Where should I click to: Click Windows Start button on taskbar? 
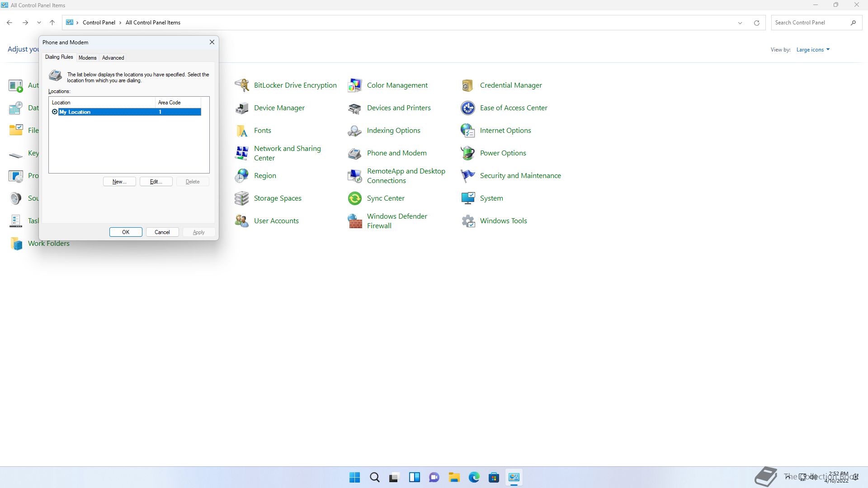click(355, 477)
